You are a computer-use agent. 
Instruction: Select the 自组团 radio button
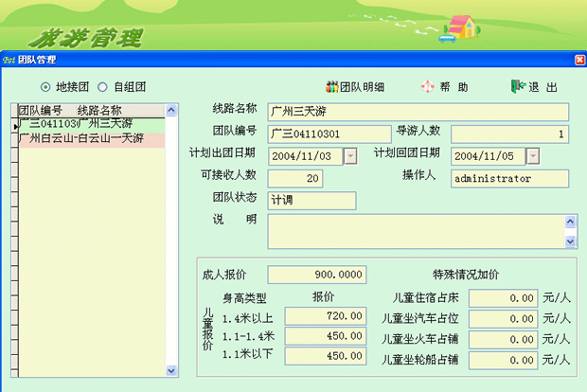[103, 87]
